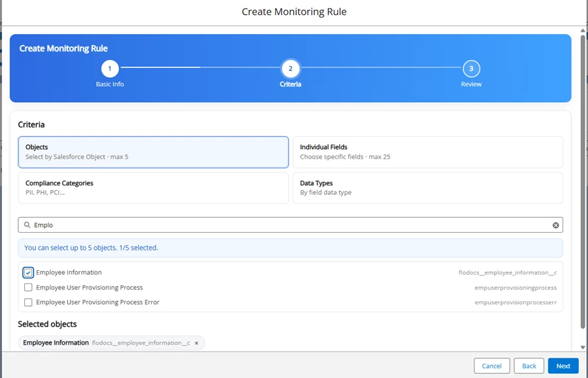Select the Objects criteria option
Image resolution: width=588 pixels, height=378 pixels.
(153, 152)
